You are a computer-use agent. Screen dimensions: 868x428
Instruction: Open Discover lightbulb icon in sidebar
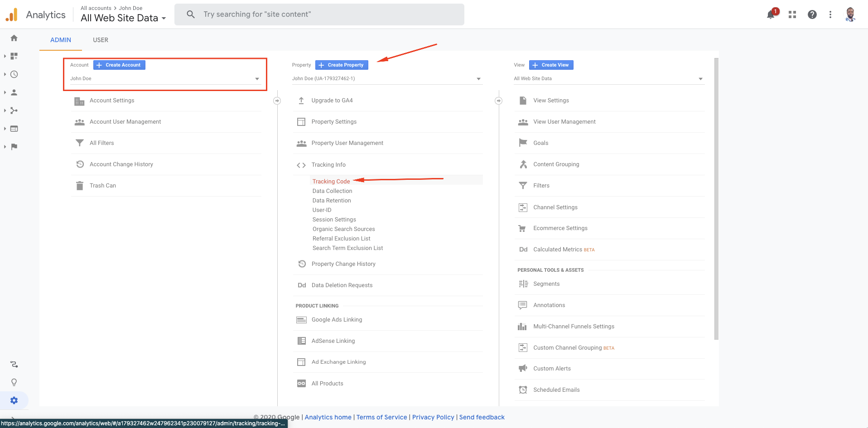point(14,382)
